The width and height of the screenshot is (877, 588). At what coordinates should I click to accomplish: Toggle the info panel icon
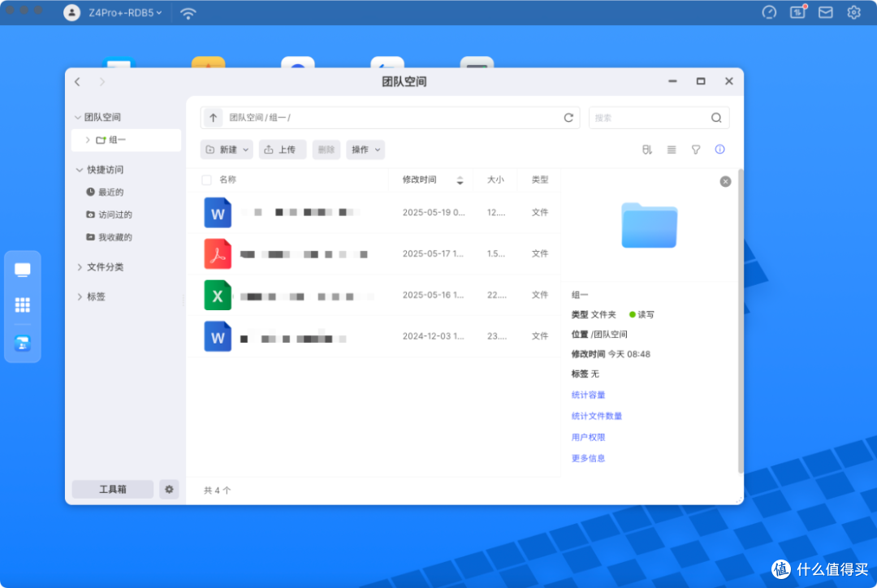719,149
